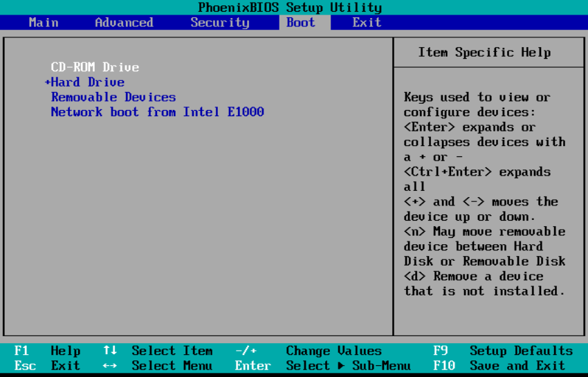Click the Item Specific Help header
588x377 pixels.
[x=484, y=53]
